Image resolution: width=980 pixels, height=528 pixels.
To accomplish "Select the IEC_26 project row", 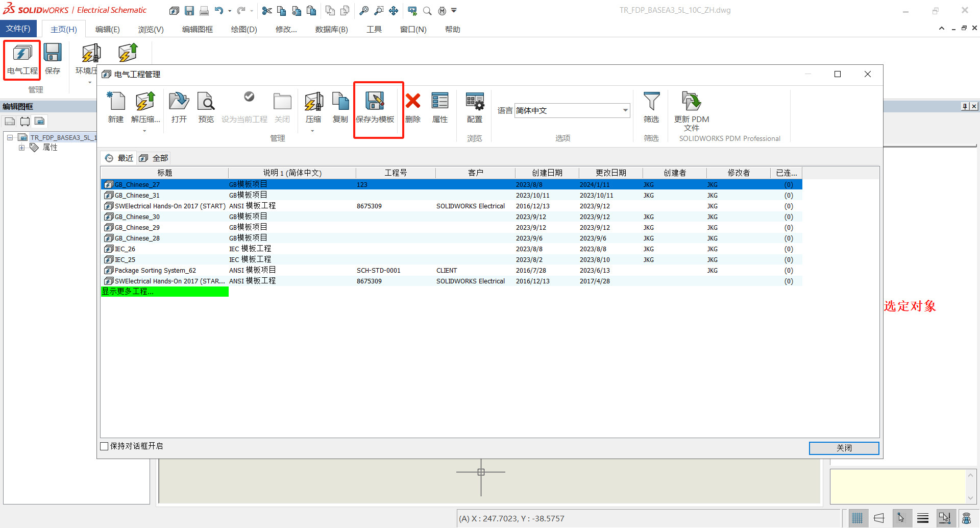I will (x=452, y=249).
